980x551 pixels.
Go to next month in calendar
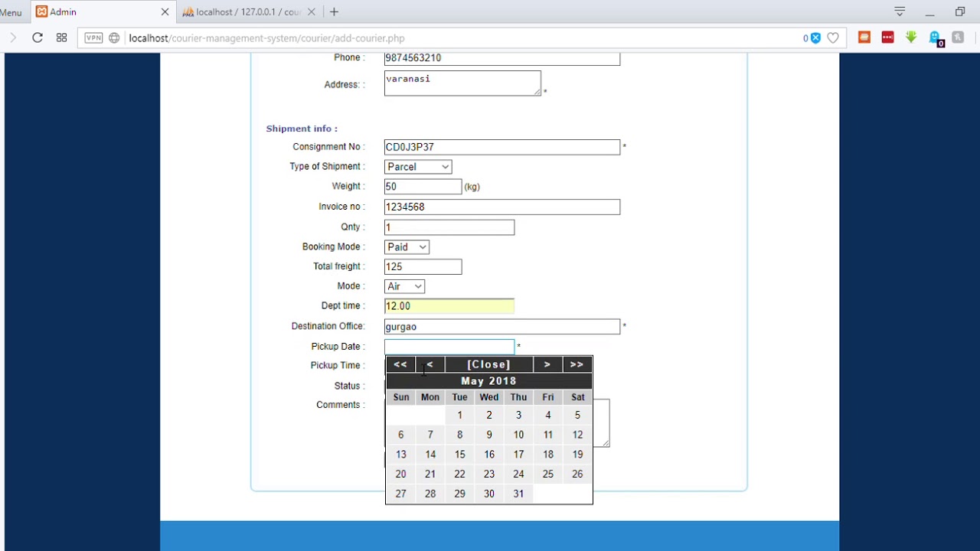pos(547,364)
